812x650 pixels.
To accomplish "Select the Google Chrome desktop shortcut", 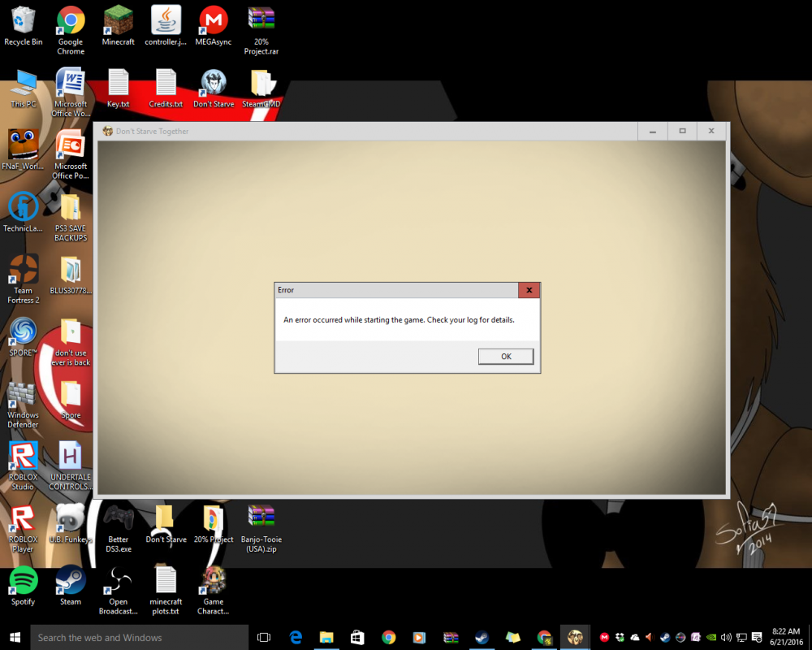I will point(71,30).
